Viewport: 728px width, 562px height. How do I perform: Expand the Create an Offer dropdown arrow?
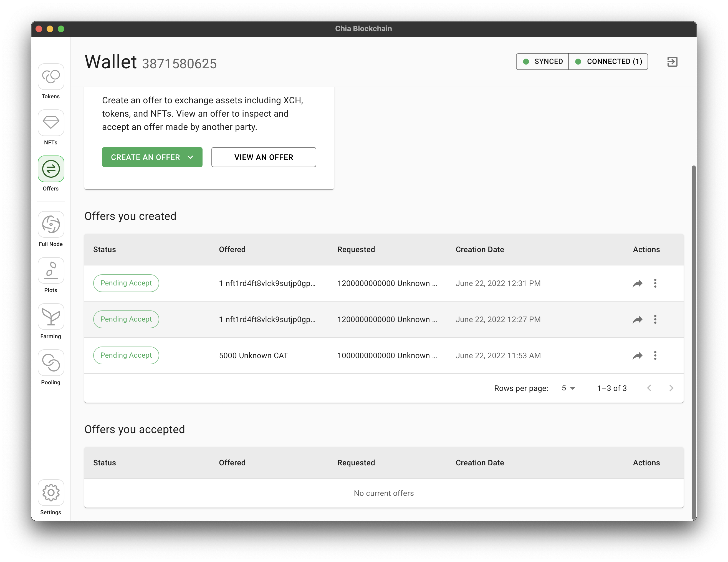(191, 157)
